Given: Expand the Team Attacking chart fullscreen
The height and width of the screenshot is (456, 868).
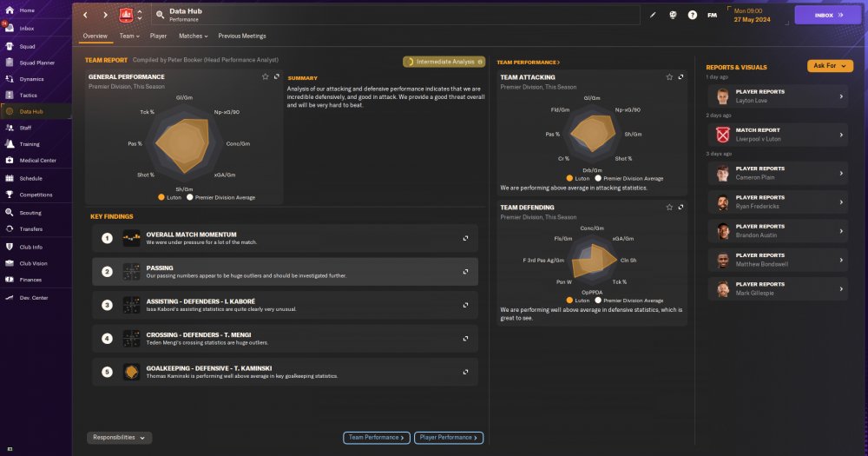Looking at the screenshot, I should click(x=681, y=77).
